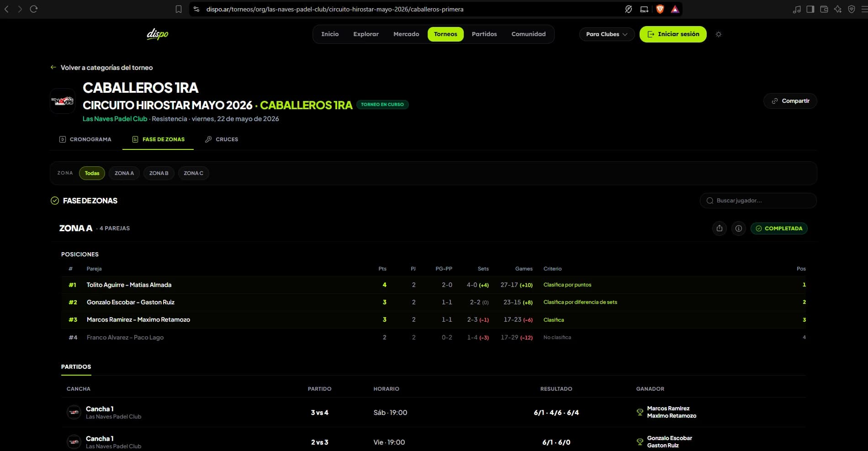This screenshot has width=868, height=451.
Task: Click the browser address bar URL
Action: tap(334, 9)
